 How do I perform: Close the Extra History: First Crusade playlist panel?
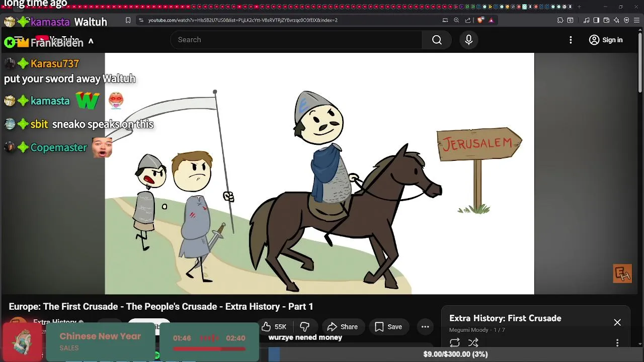pos(617,322)
